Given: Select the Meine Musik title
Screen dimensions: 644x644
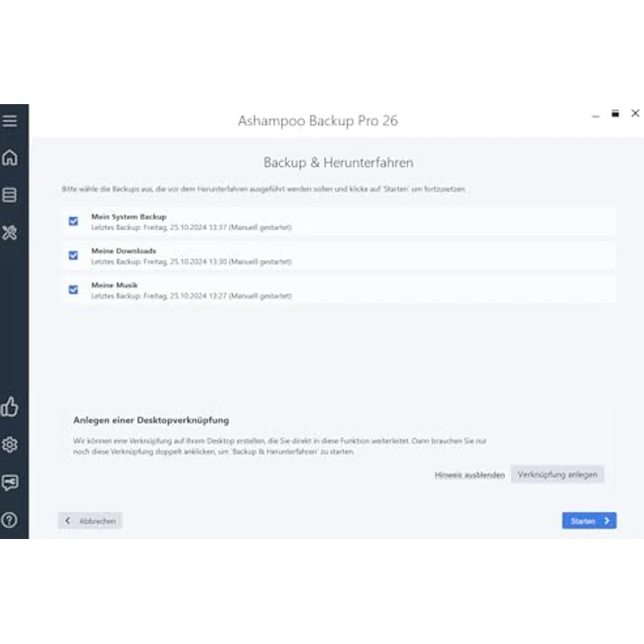Looking at the screenshot, I should [x=114, y=285].
